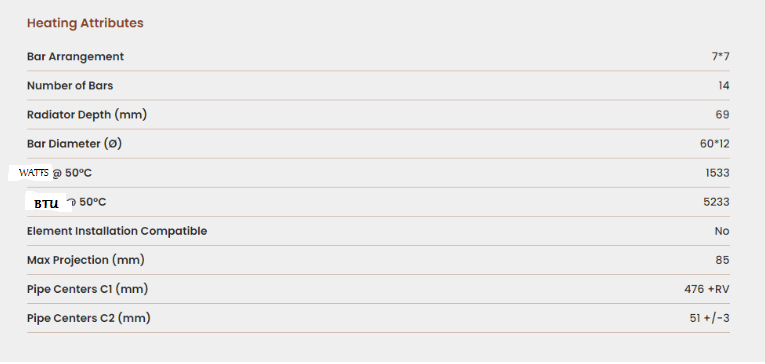Select the Number of Bars label
This screenshot has width=765, height=364.
coord(70,85)
